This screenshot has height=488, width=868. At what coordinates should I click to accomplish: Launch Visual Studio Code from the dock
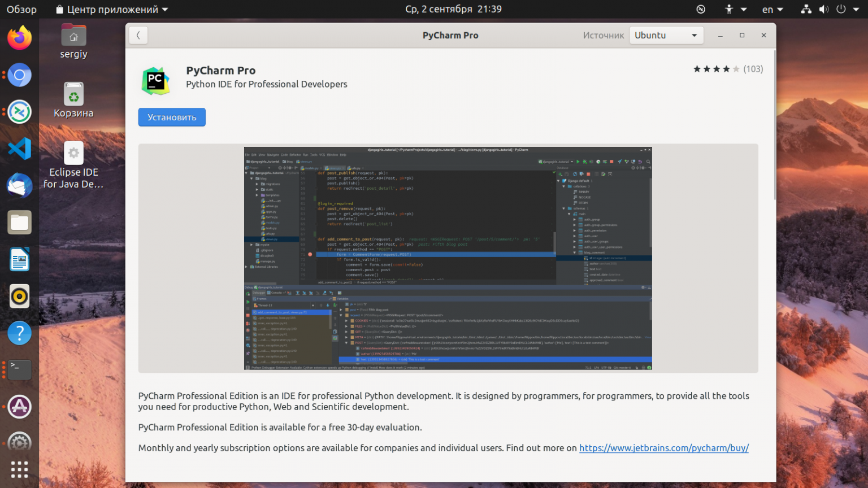pyautogui.click(x=19, y=149)
